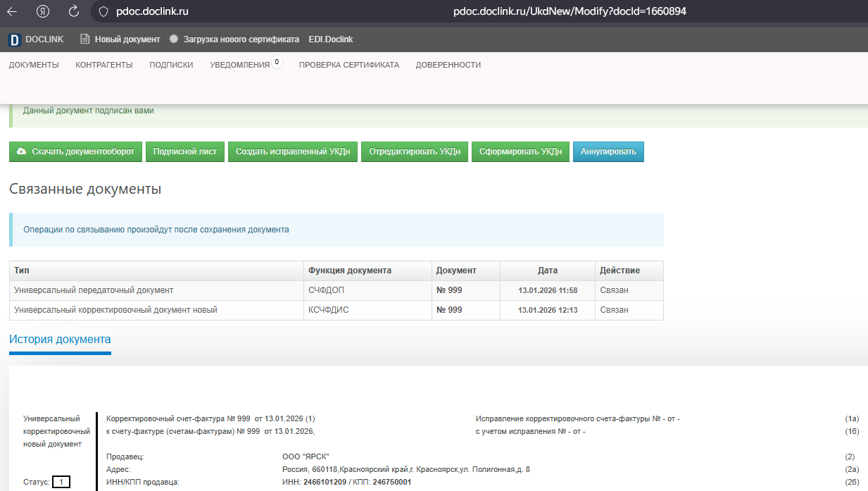868x491 pixels.
Task: Click the page URL with docId=1660894
Action: tap(570, 11)
